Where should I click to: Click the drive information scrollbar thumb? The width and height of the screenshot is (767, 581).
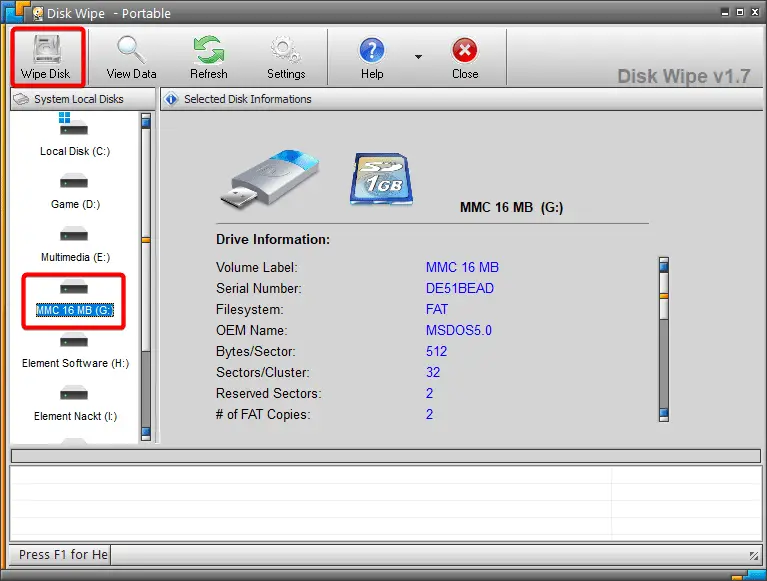[x=664, y=296]
